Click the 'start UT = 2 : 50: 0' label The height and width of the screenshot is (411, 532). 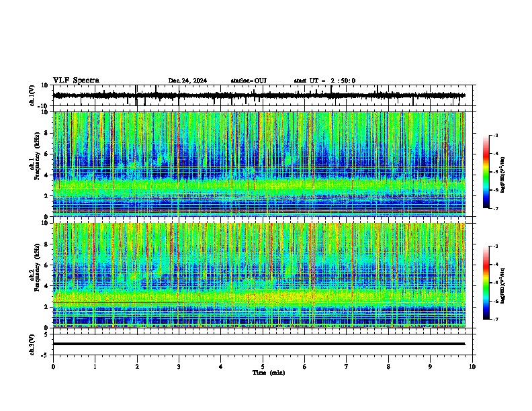pos(324,81)
